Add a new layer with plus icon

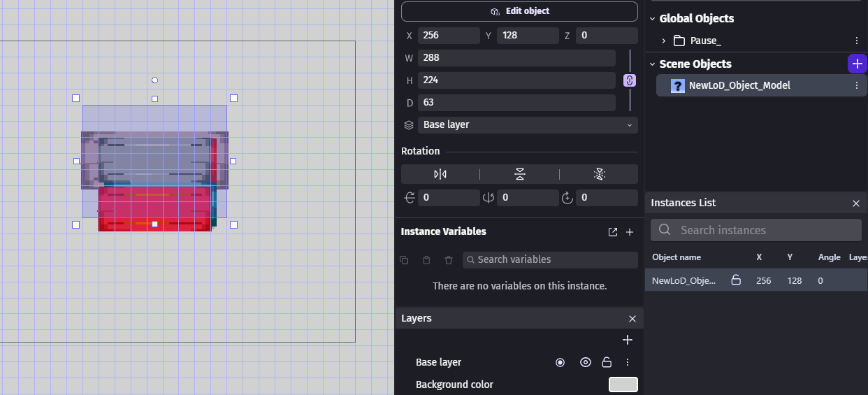pos(628,340)
